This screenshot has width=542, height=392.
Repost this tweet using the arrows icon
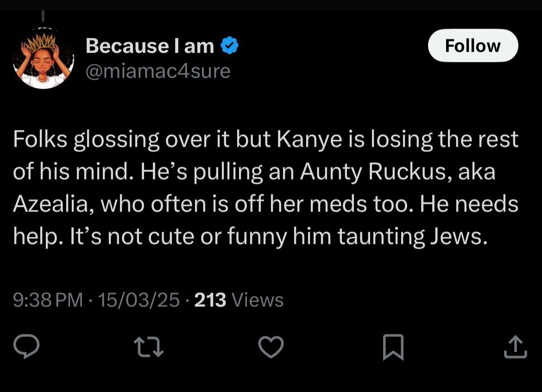[x=148, y=347]
